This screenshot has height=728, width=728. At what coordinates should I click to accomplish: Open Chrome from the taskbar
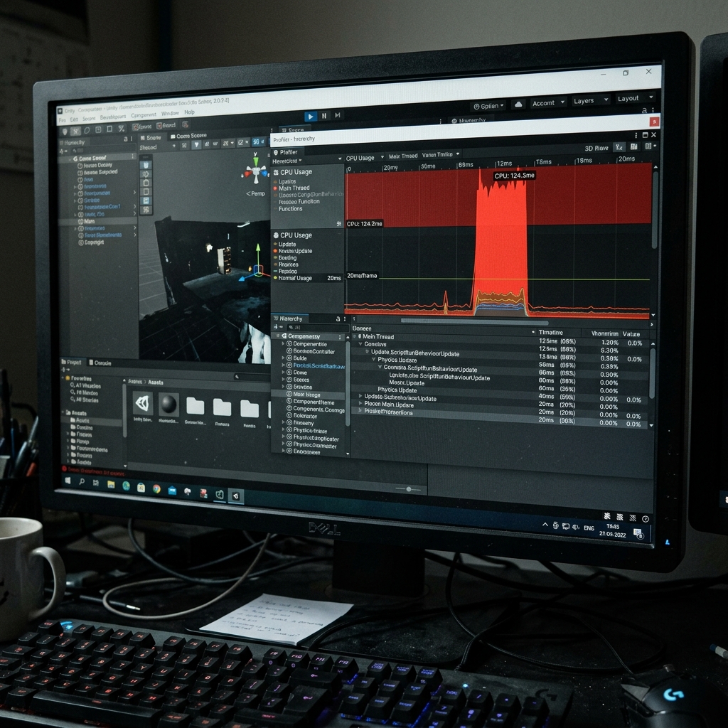[x=156, y=488]
